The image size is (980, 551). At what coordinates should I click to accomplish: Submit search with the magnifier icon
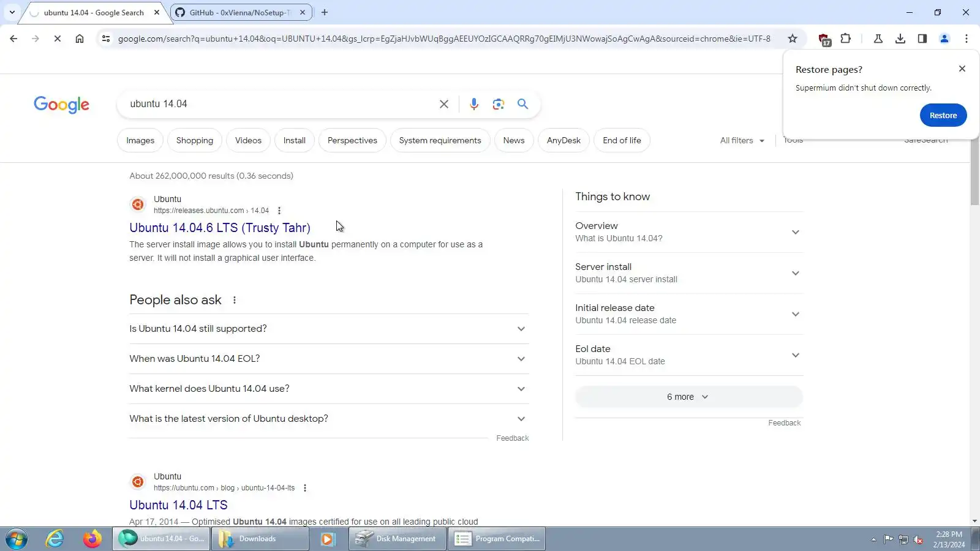tap(522, 104)
